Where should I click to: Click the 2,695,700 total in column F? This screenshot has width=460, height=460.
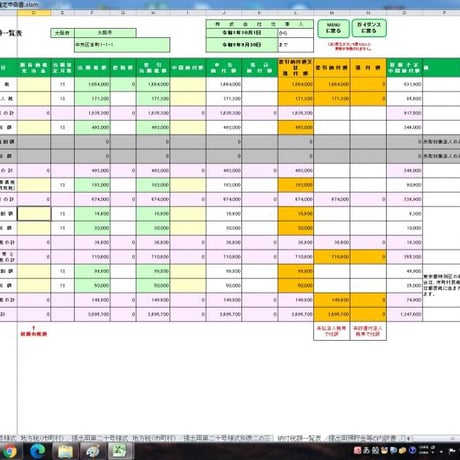click(x=92, y=314)
